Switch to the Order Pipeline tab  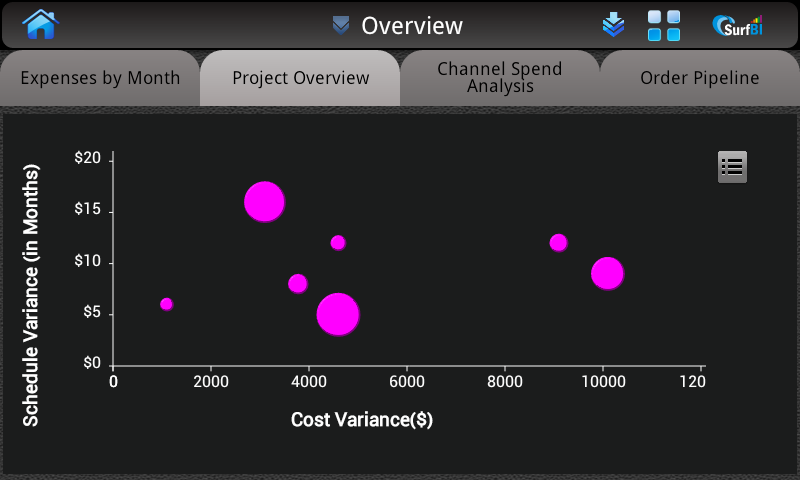pos(699,78)
